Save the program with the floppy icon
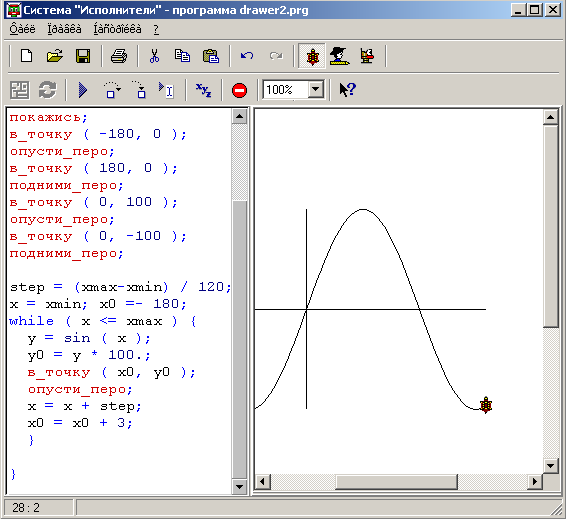The image size is (566, 519). pyautogui.click(x=83, y=56)
